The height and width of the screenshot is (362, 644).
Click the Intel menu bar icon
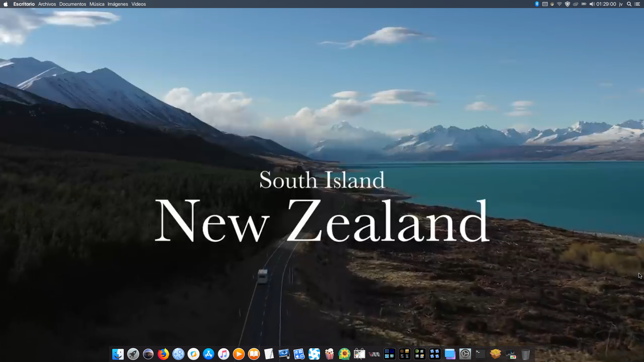[576, 4]
